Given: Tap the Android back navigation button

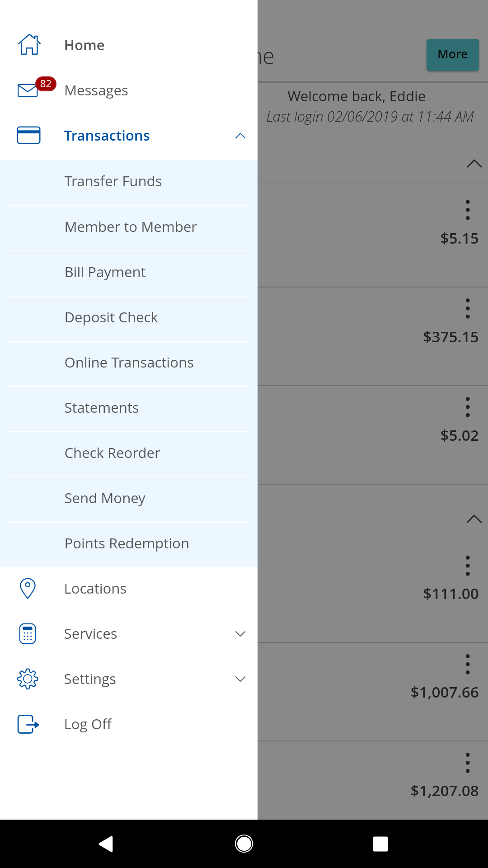Looking at the screenshot, I should (x=106, y=844).
